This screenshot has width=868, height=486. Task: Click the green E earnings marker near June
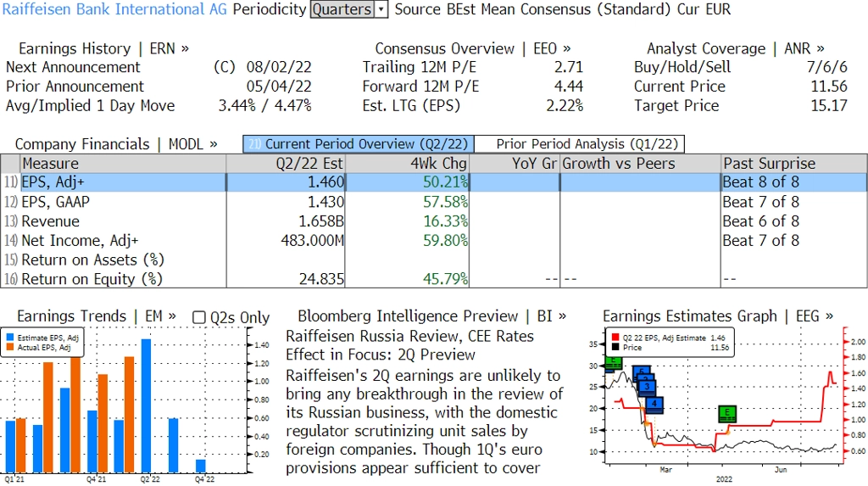point(726,413)
